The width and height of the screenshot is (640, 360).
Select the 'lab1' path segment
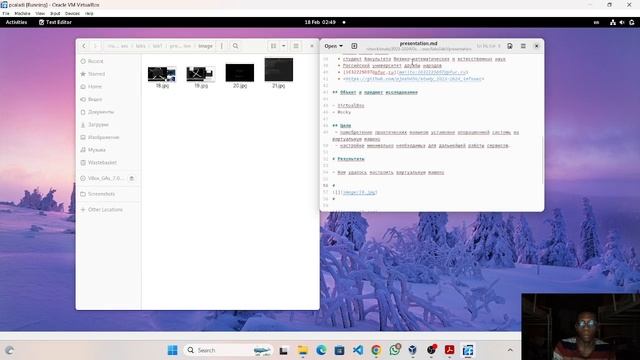158,46
